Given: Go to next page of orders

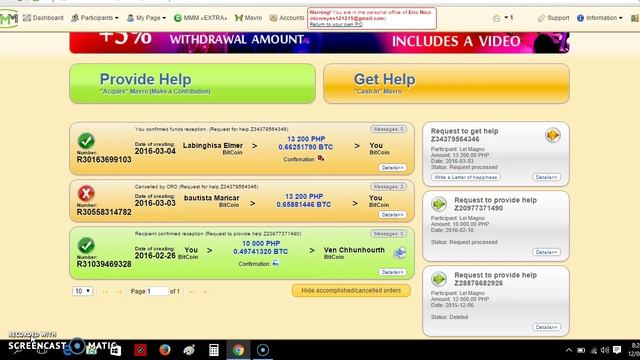Looking at the screenshot, I should coord(191,291).
